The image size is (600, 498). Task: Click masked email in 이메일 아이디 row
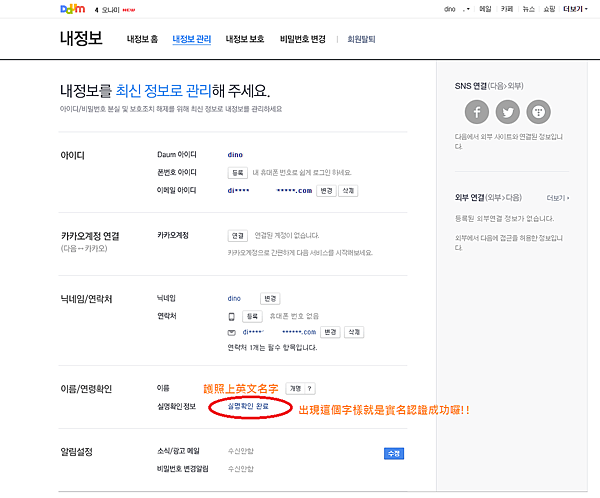point(270,191)
